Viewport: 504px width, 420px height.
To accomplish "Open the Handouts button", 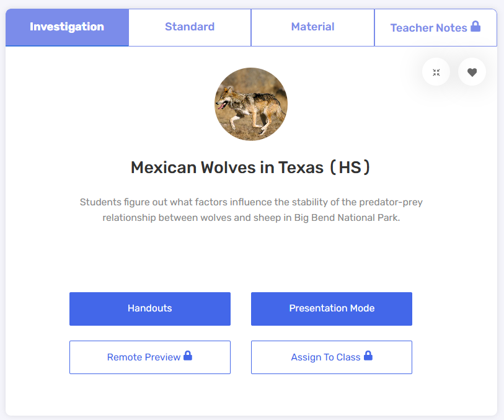I will [x=150, y=309].
